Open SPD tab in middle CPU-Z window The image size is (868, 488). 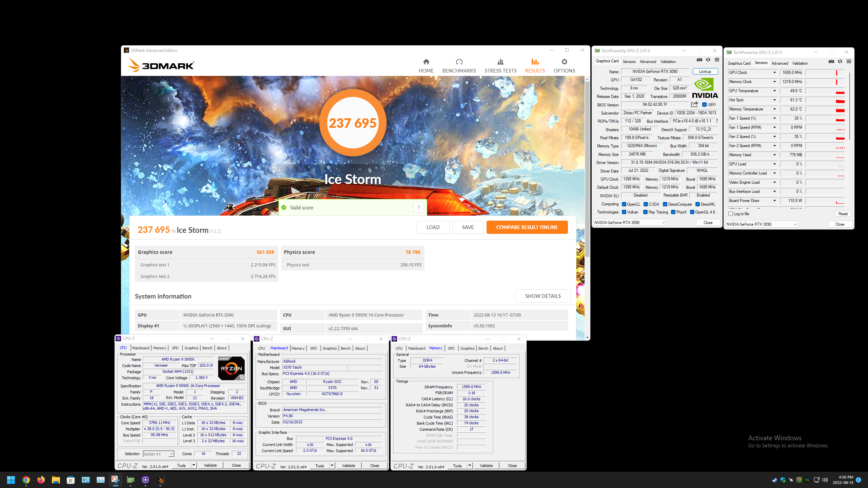[313, 348]
